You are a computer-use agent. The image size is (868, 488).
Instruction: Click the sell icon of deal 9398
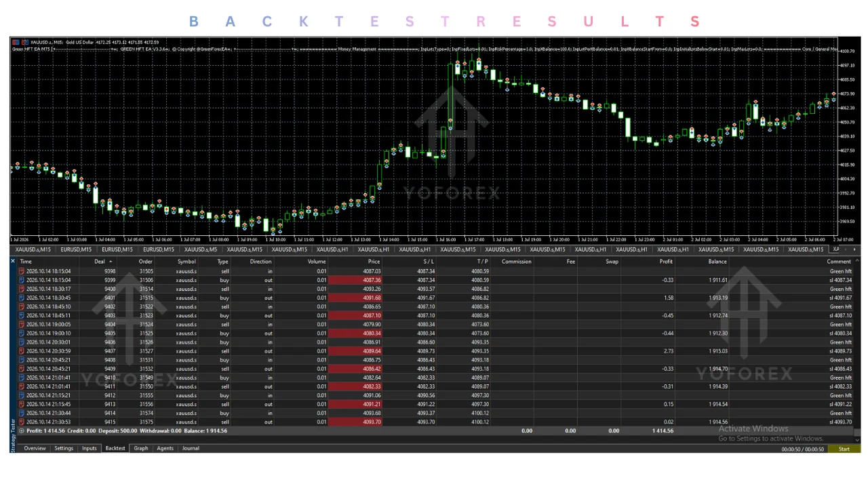[x=22, y=271]
